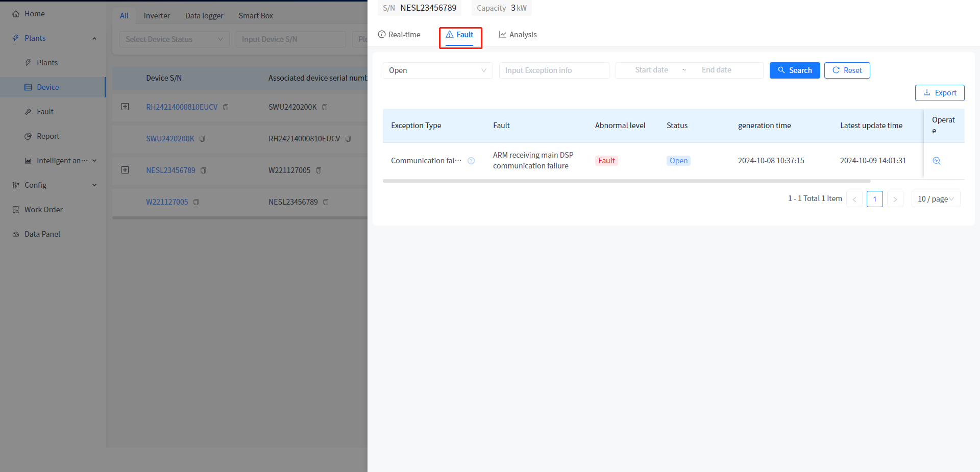Image resolution: width=980 pixels, height=472 pixels.
Task: Click the Export button
Action: tap(939, 93)
